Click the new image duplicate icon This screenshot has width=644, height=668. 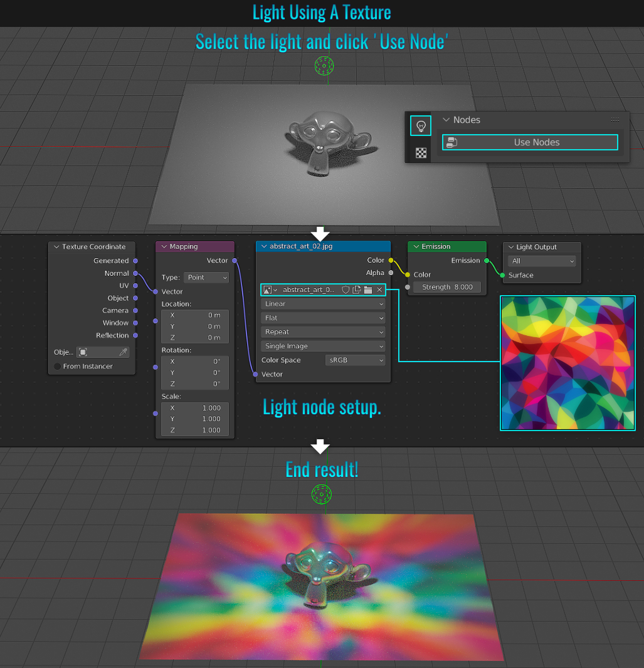[357, 290]
